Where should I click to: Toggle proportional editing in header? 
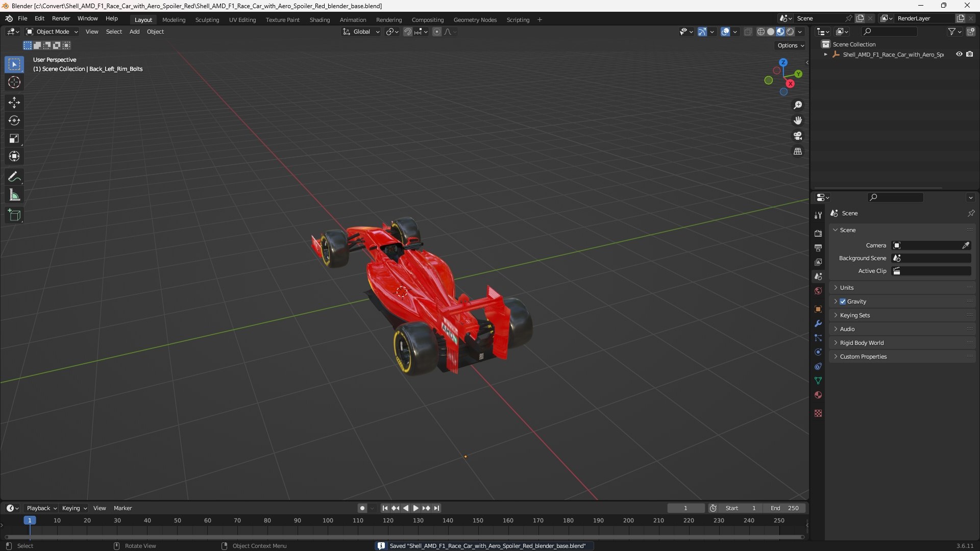click(x=437, y=32)
